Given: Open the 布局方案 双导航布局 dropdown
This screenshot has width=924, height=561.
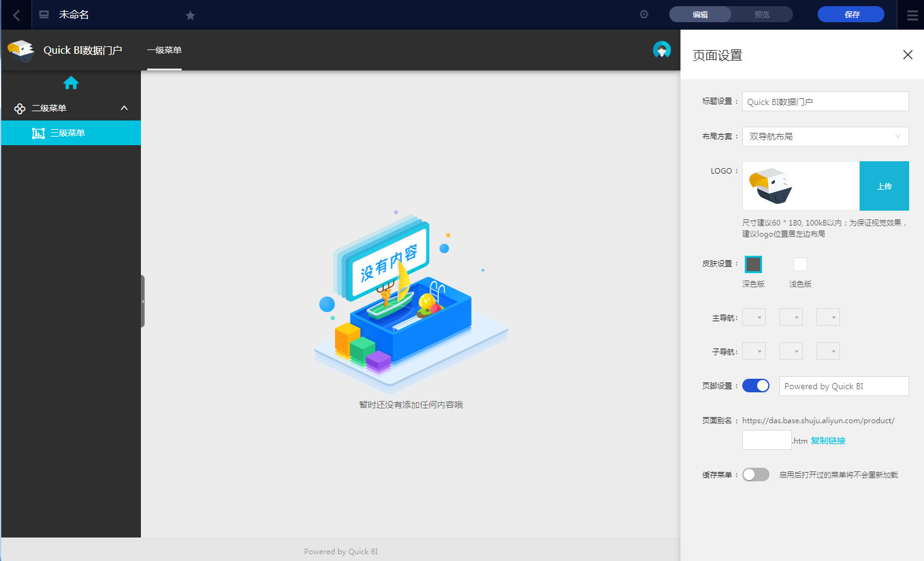Looking at the screenshot, I should [825, 137].
